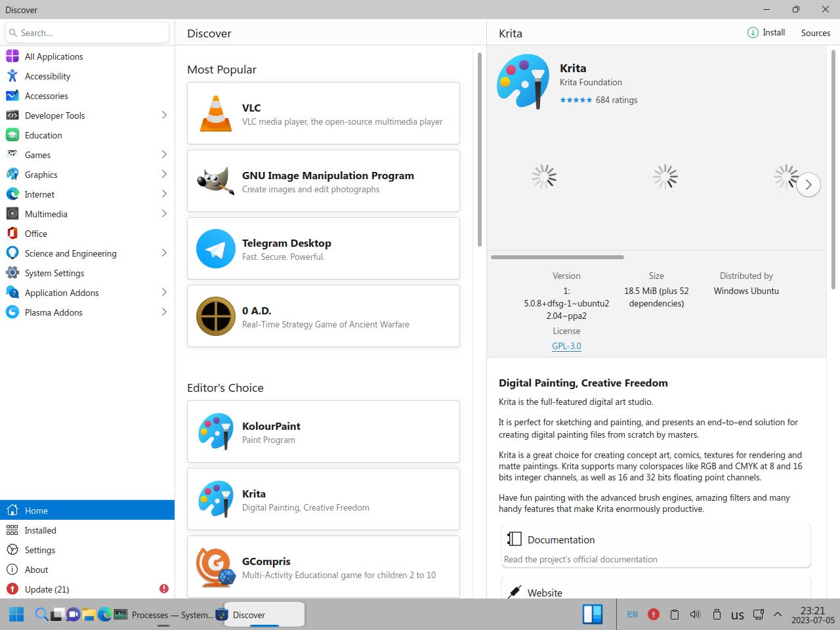This screenshot has width=840, height=630.
Task: Click the Krita 684 ratings stars
Action: coord(576,100)
